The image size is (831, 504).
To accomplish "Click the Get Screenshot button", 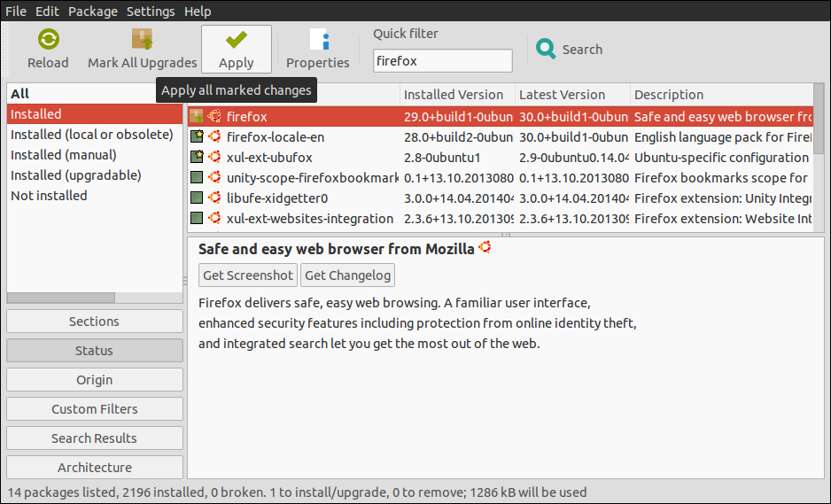I will pyautogui.click(x=247, y=275).
